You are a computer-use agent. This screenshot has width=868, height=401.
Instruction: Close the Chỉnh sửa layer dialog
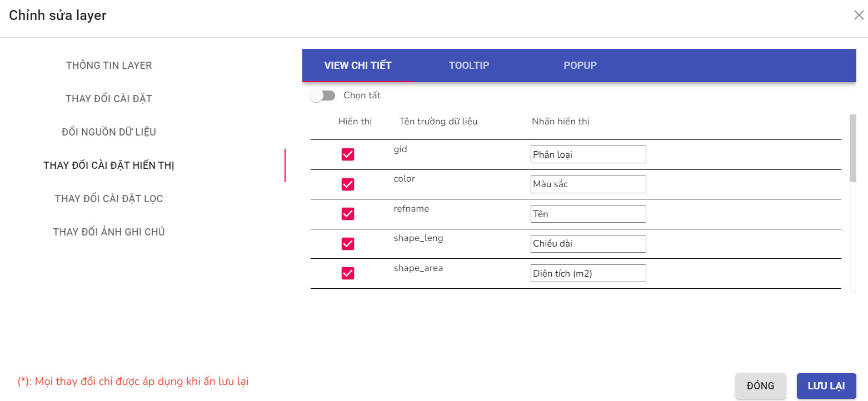pyautogui.click(x=859, y=15)
